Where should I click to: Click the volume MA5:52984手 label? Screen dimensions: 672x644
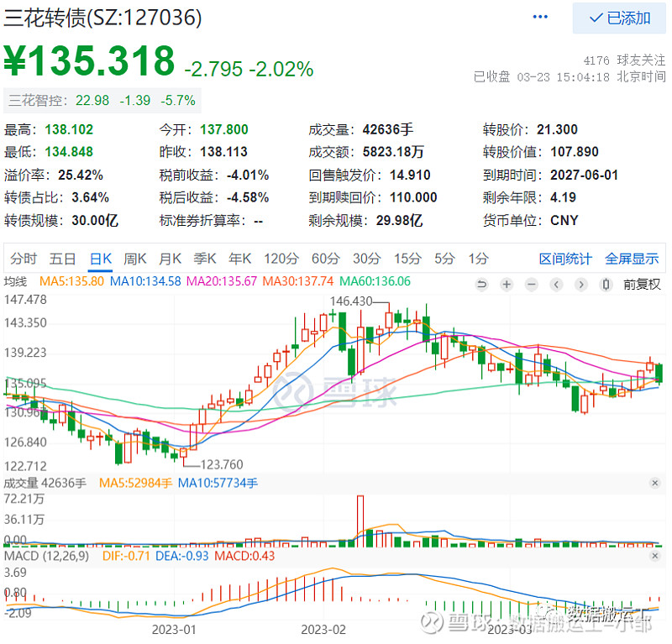point(135,484)
